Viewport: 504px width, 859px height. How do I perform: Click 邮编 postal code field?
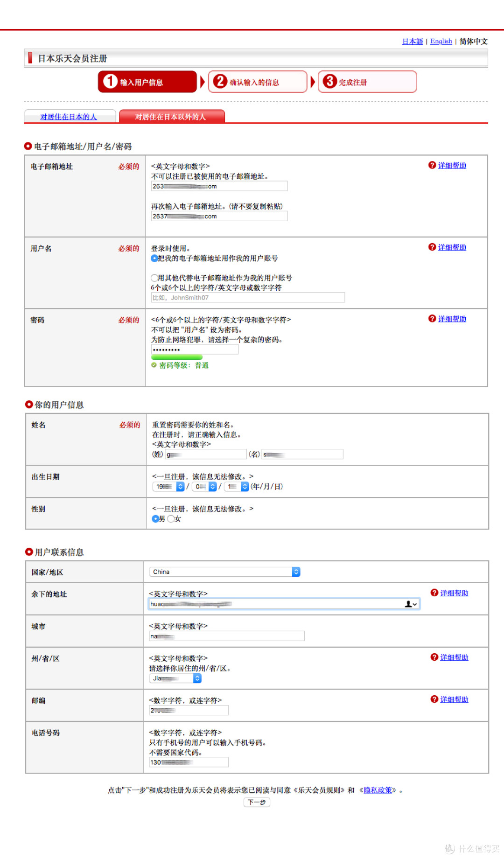tap(189, 710)
